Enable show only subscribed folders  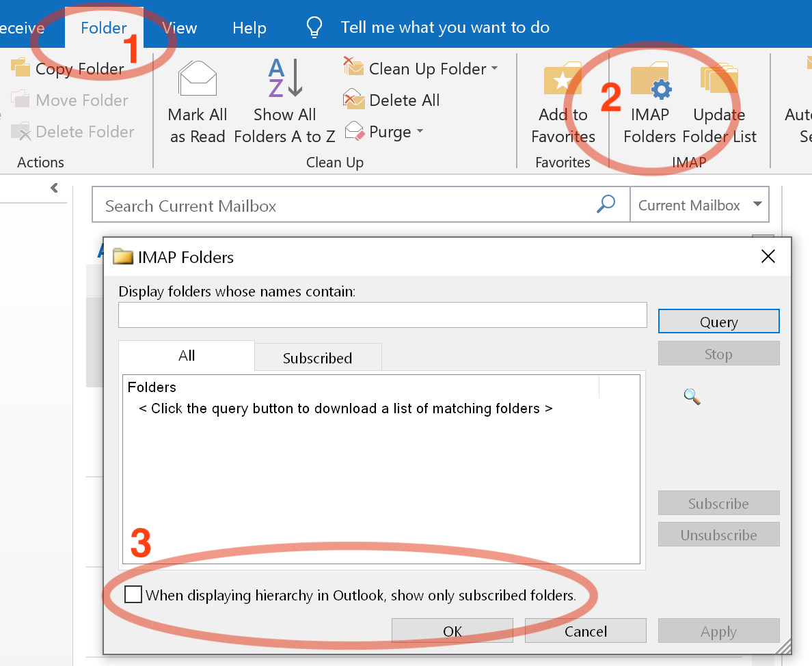(x=133, y=594)
